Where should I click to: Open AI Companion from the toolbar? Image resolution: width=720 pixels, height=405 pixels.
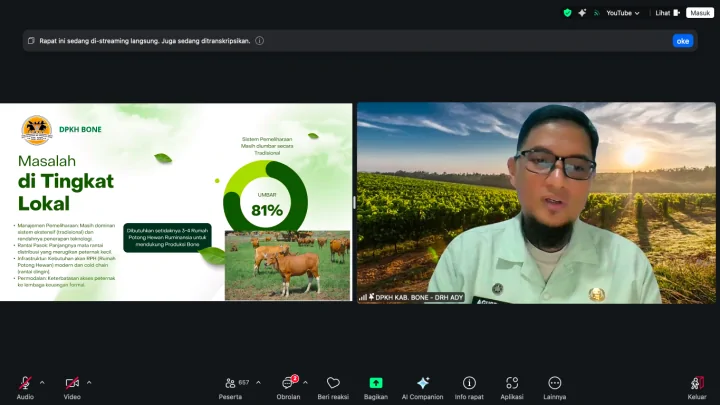tap(423, 383)
